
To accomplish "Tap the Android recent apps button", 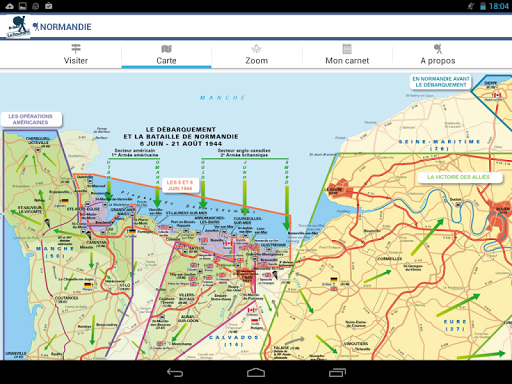I will (337, 372).
